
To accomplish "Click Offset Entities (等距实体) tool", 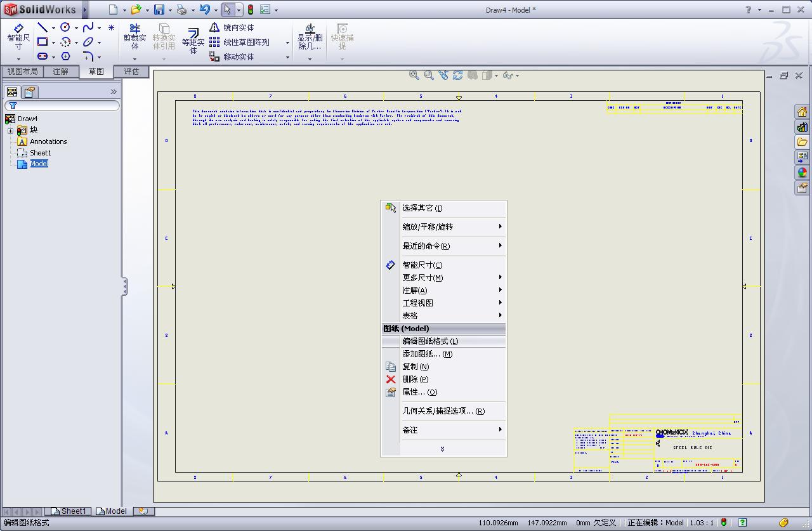I will click(193, 41).
